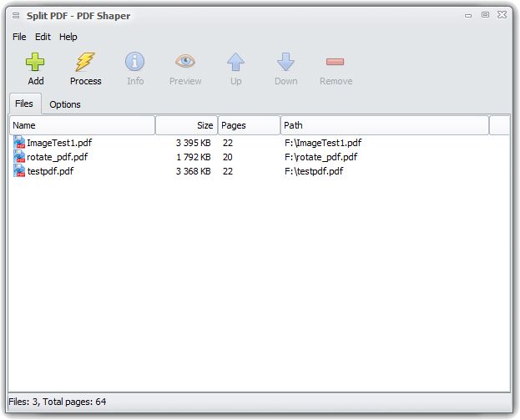The height and width of the screenshot is (420, 520).
Task: Click the PDF icon beside ImageTest1.pdf
Action: (x=19, y=142)
